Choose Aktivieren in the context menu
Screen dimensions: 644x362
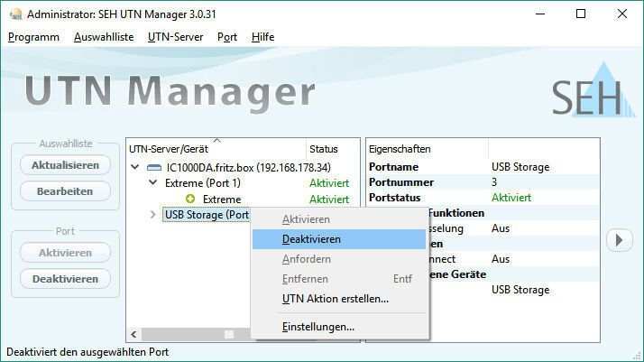(339, 219)
